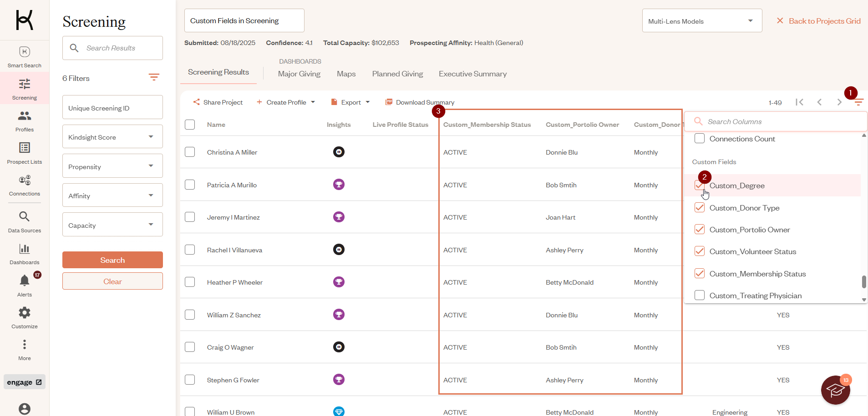Screen dimensions: 868x416
Task: Go to previous results page
Action: (819, 102)
